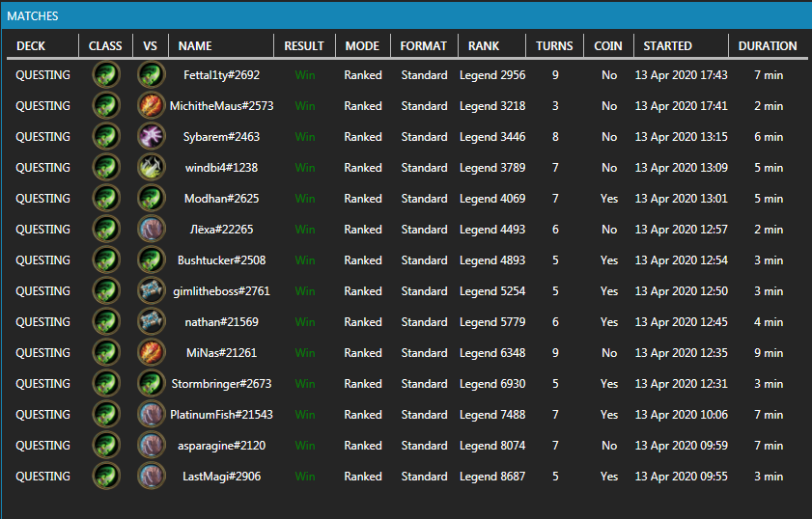Image resolution: width=812 pixels, height=519 pixels.
Task: Click opponent class icon for MichitheMaus#2573
Action: 152,106
